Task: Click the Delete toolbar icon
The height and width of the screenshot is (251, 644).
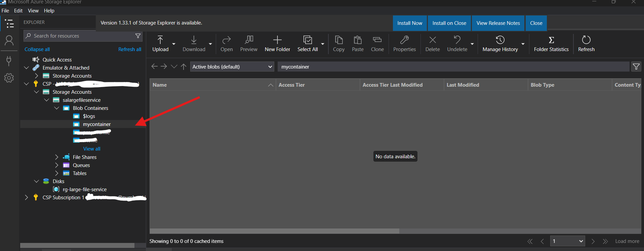Action: tap(433, 44)
